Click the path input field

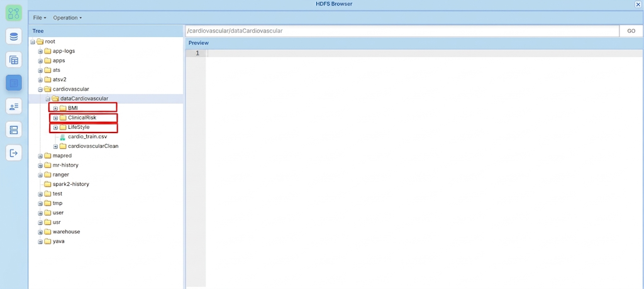402,31
